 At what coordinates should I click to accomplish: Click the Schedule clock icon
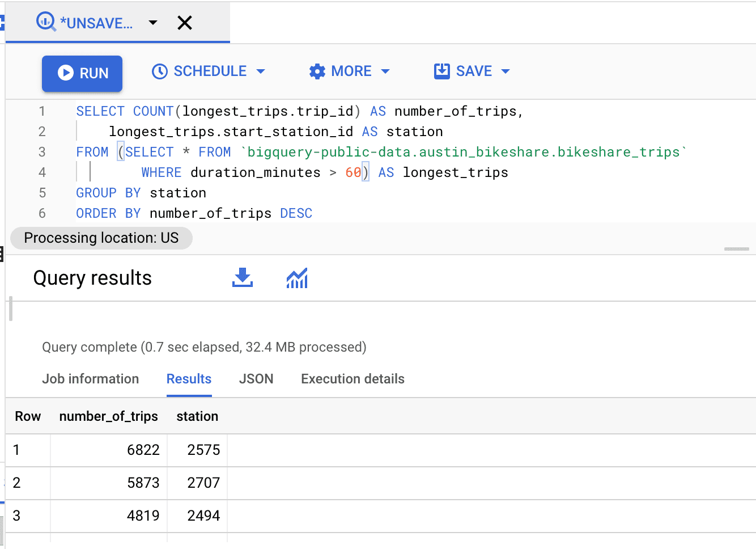coord(160,71)
